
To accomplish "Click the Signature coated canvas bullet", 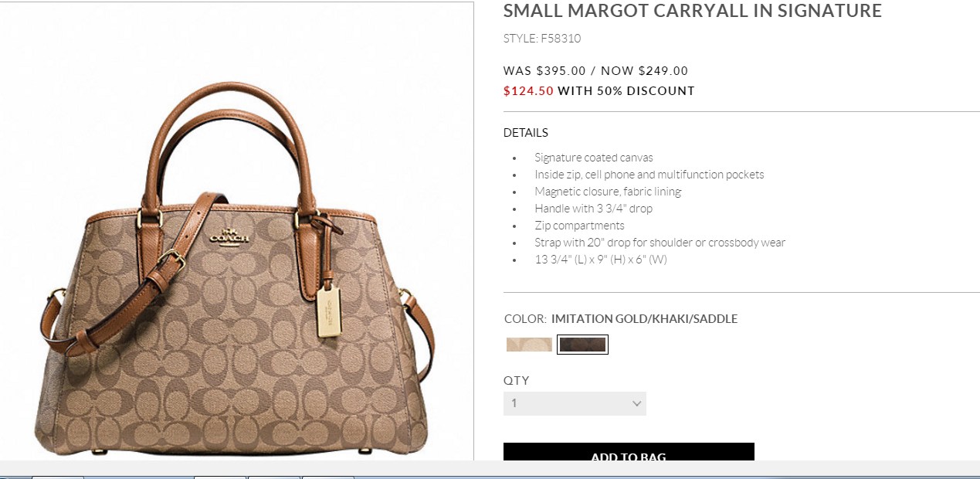I will click(594, 158).
